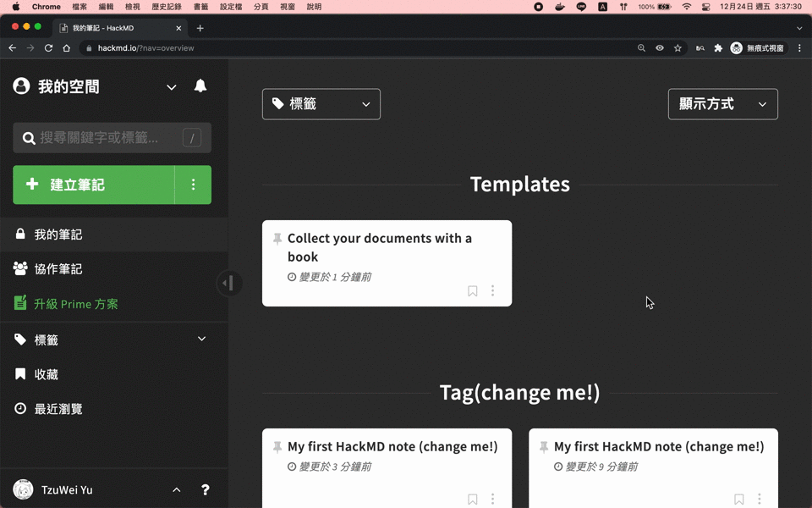Open the create note more options menu
Screen dimensions: 812x508
193,185
